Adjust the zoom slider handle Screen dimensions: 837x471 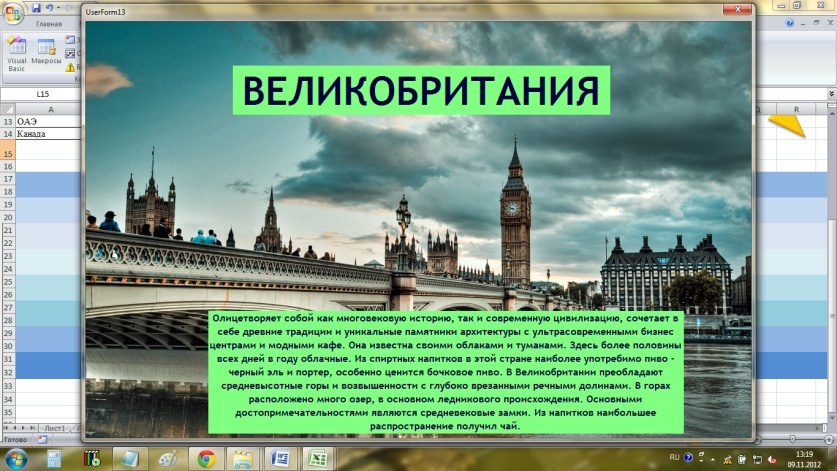coord(792,439)
